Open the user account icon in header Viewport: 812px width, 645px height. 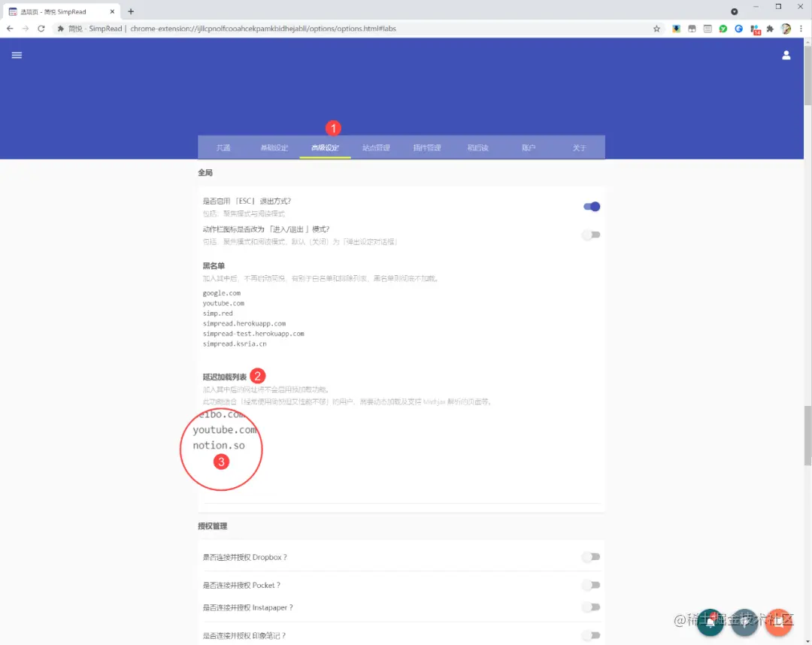point(786,56)
